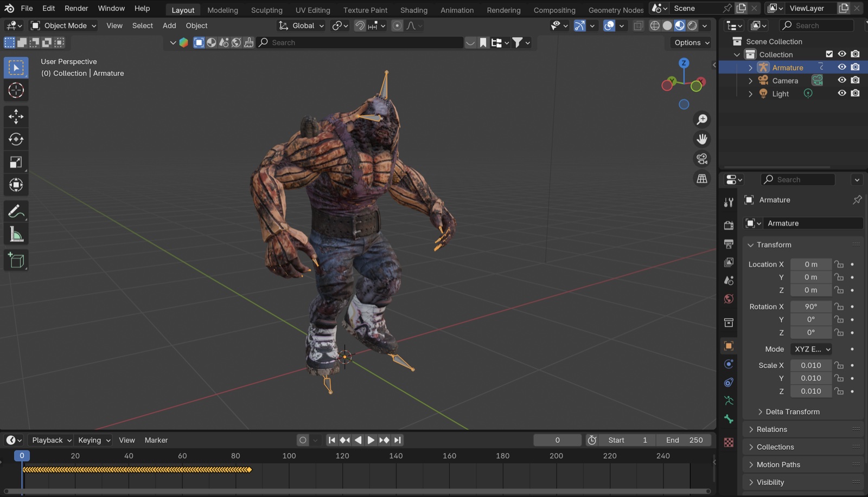Screen dimensions: 868x497
Task: Expand the Camera item in outliner
Action: (750, 81)
